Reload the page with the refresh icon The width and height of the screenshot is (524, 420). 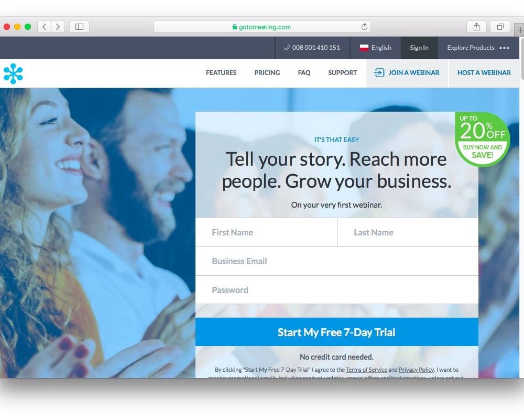click(x=364, y=27)
